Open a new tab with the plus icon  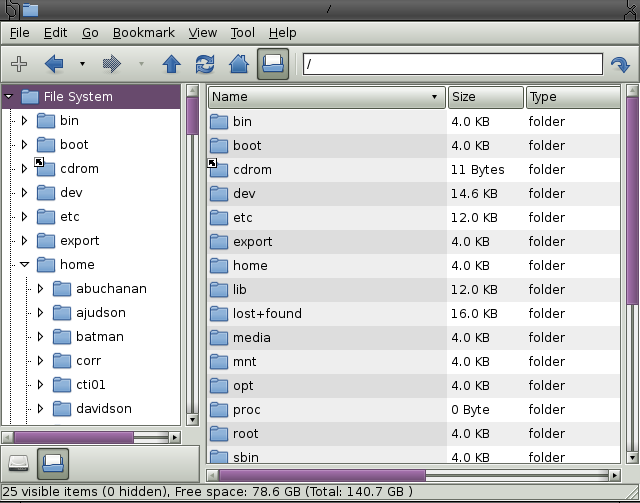18,64
